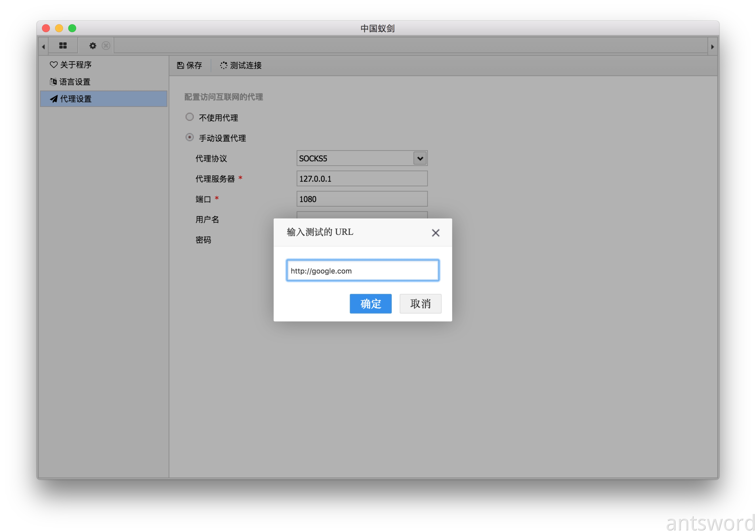The height and width of the screenshot is (532, 756).
Task: Click the test URL input field
Action: click(363, 271)
